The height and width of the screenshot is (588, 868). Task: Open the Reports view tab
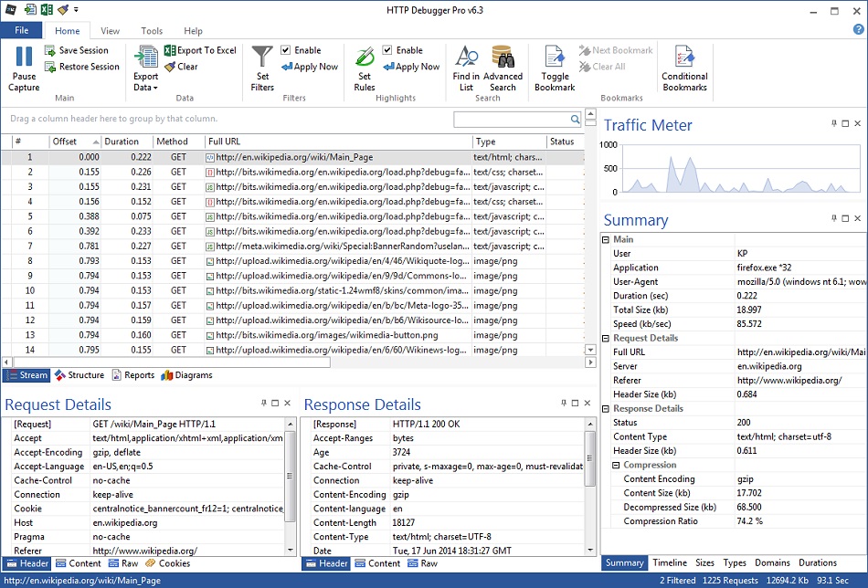133,375
